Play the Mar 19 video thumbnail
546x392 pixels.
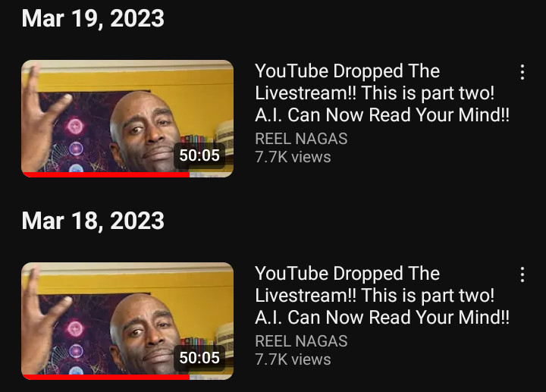point(127,119)
